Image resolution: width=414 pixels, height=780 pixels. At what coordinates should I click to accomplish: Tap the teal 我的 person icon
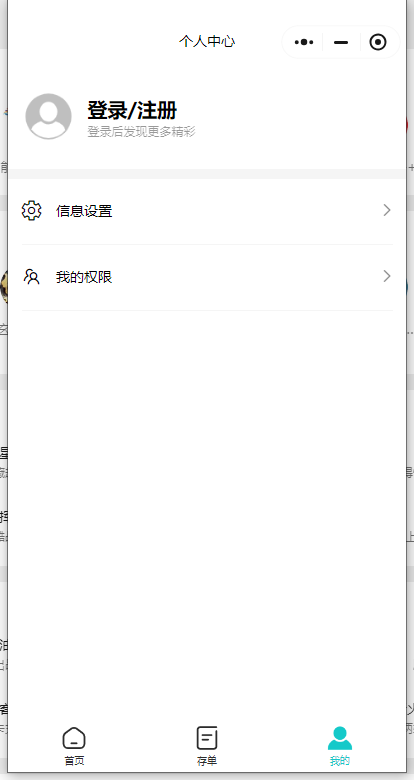pos(340,738)
